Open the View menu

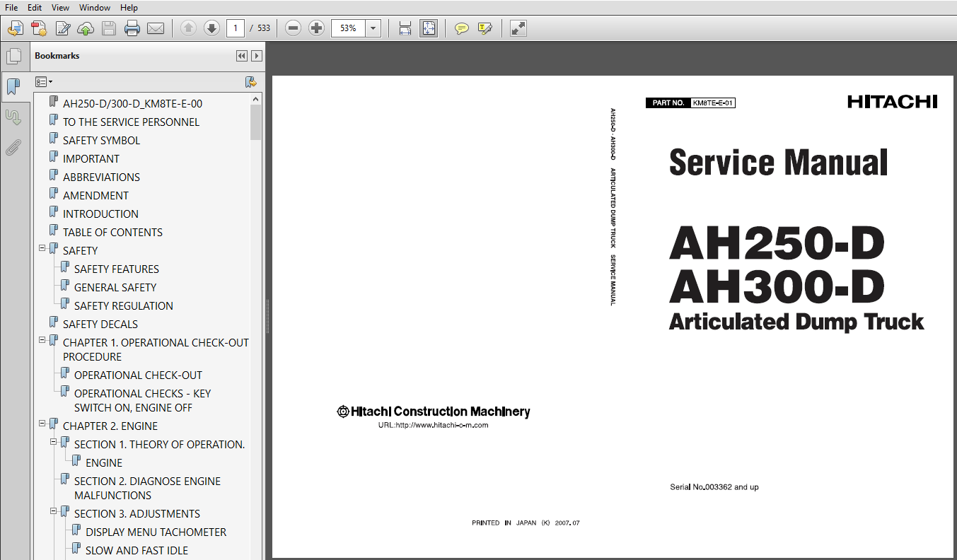coord(61,8)
